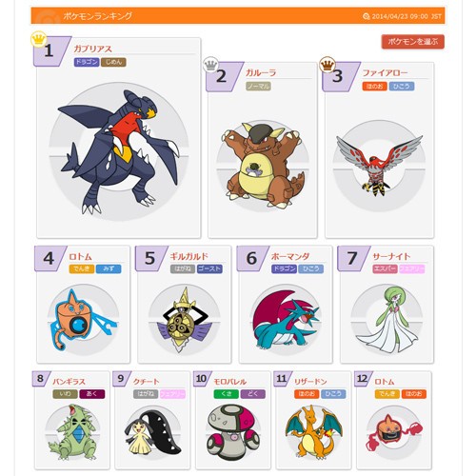Image resolution: width=476 pixels, height=476 pixels.
Task: Open the ボーマンダ name link
Action: pyautogui.click(x=290, y=256)
